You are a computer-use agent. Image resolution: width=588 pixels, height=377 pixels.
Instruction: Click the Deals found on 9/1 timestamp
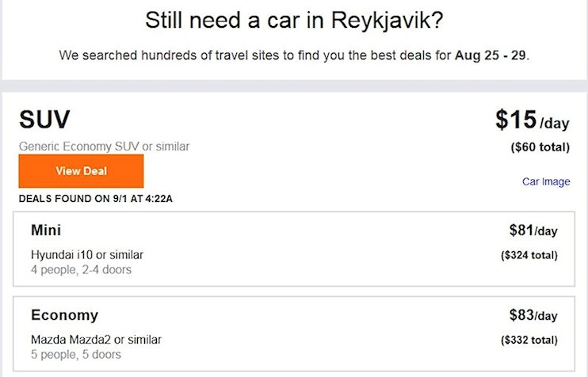click(x=96, y=199)
